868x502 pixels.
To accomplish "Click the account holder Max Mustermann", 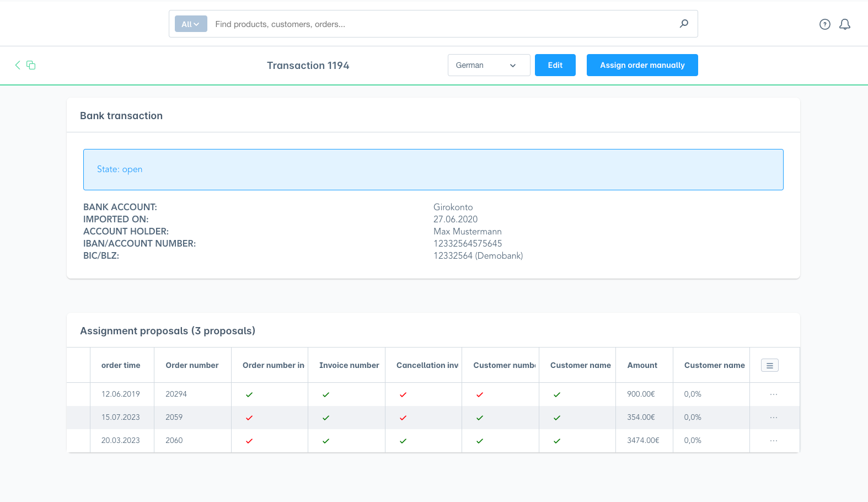I will tap(468, 231).
